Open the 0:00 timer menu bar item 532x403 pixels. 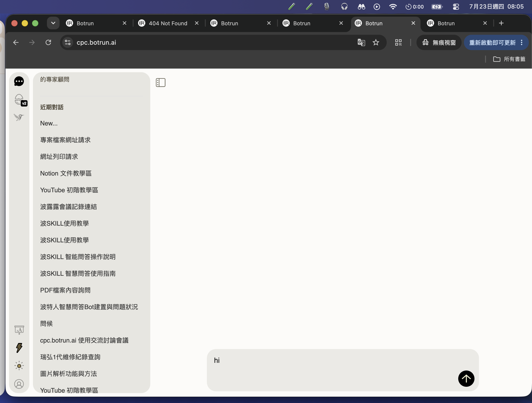[x=414, y=7]
